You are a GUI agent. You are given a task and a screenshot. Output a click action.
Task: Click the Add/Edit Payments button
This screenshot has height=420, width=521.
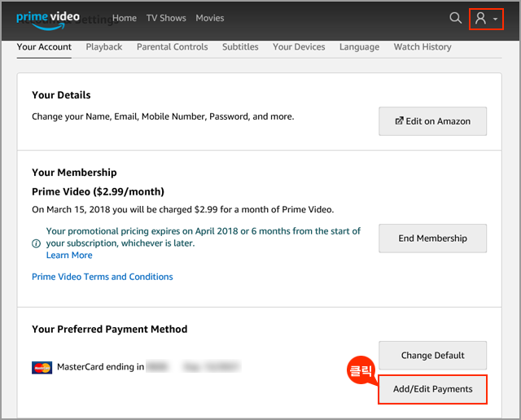(x=432, y=389)
